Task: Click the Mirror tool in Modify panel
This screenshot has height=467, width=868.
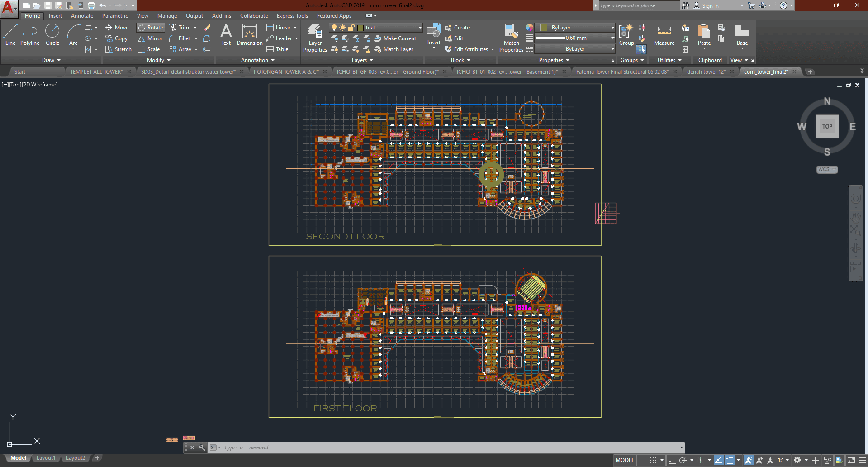Action: 150,38
